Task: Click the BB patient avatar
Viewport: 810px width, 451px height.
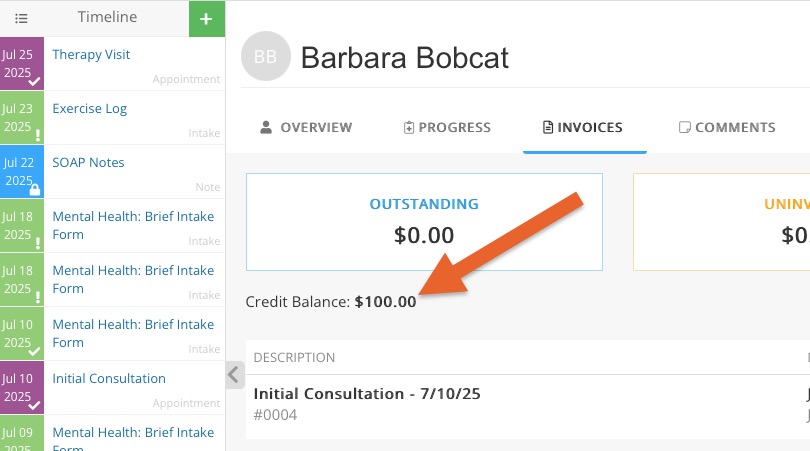Action: 266,56
